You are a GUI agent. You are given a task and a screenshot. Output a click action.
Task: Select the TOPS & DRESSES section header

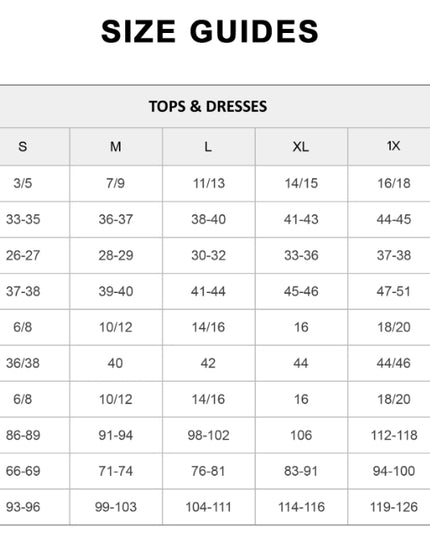pos(208,106)
